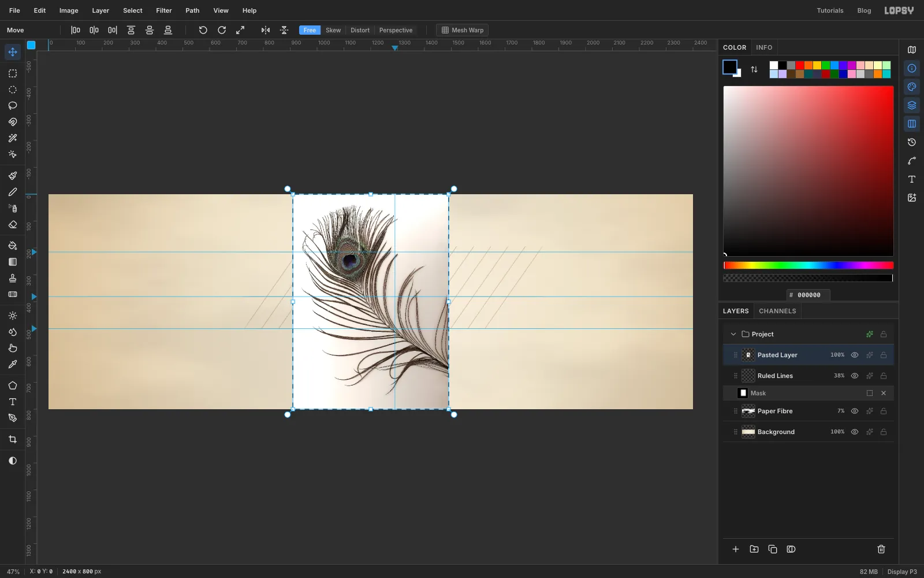Select the eraser tool
924x578 pixels.
13,224
